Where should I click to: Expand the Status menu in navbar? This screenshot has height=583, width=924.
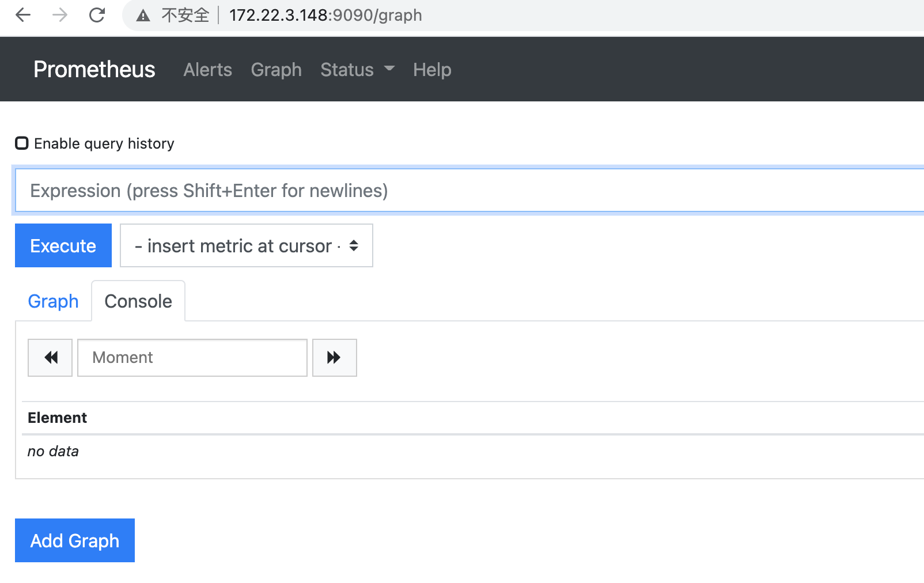click(357, 70)
